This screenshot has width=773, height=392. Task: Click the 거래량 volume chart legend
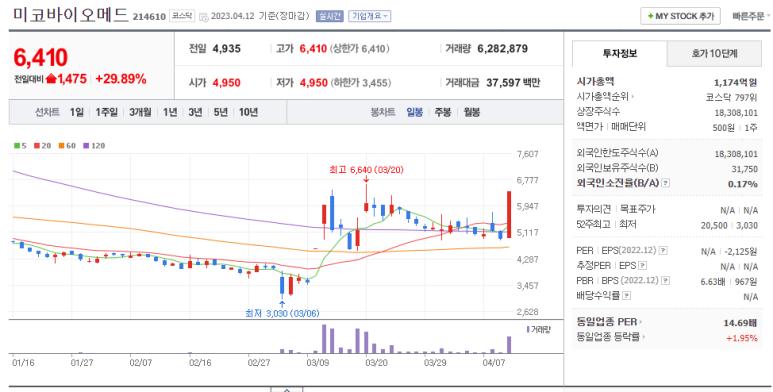coord(538,329)
